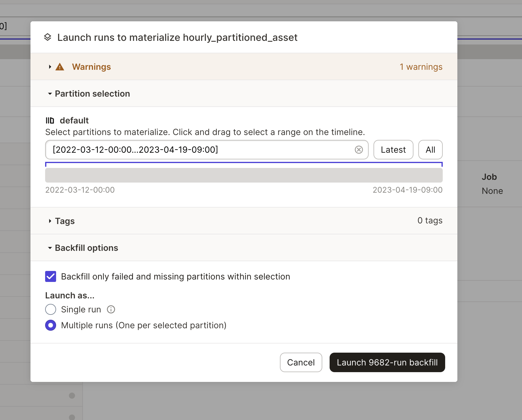Click the Cancel button
This screenshot has width=522, height=420.
(x=301, y=362)
